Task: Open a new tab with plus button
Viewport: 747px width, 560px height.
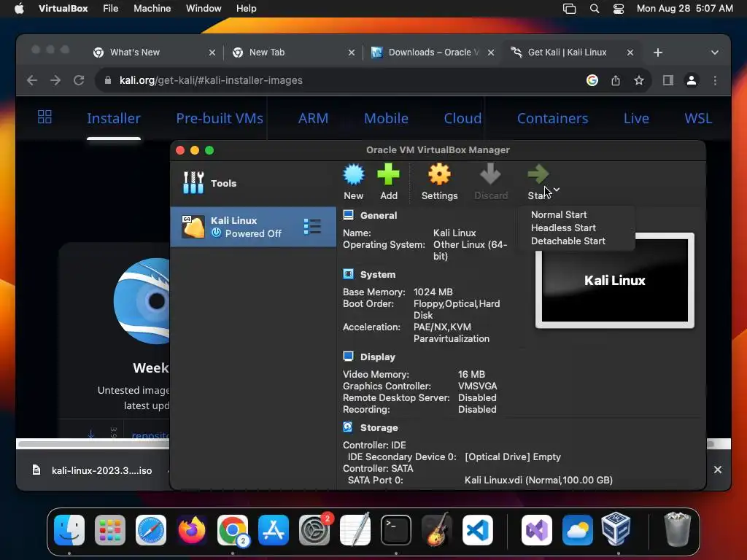Action: click(x=658, y=52)
